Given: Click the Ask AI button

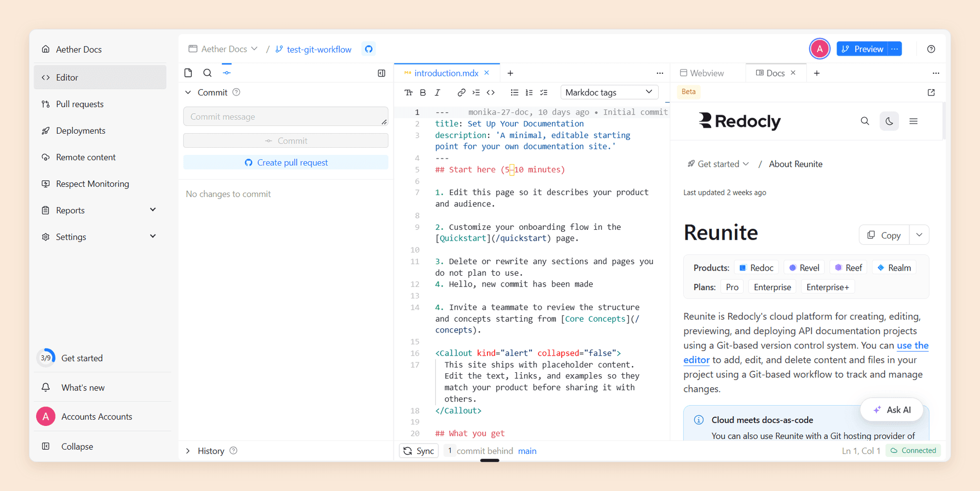Looking at the screenshot, I should tap(892, 410).
